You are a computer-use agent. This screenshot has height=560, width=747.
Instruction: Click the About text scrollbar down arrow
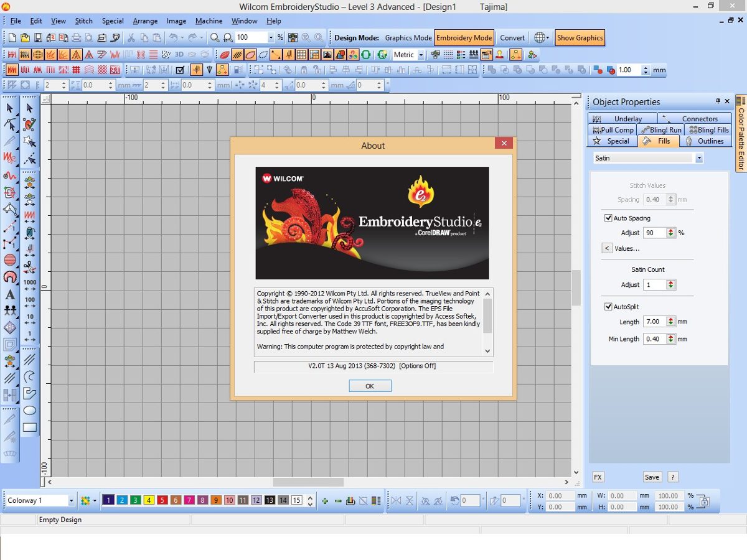(x=487, y=352)
